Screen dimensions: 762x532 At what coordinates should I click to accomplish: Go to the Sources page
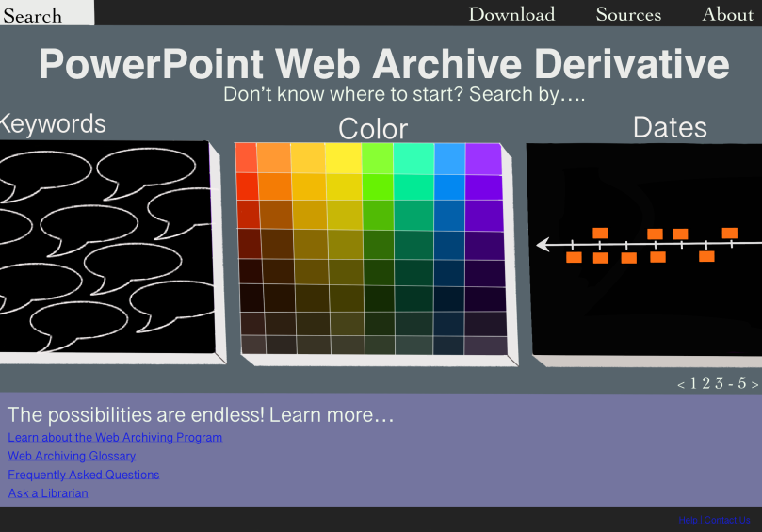click(x=628, y=14)
